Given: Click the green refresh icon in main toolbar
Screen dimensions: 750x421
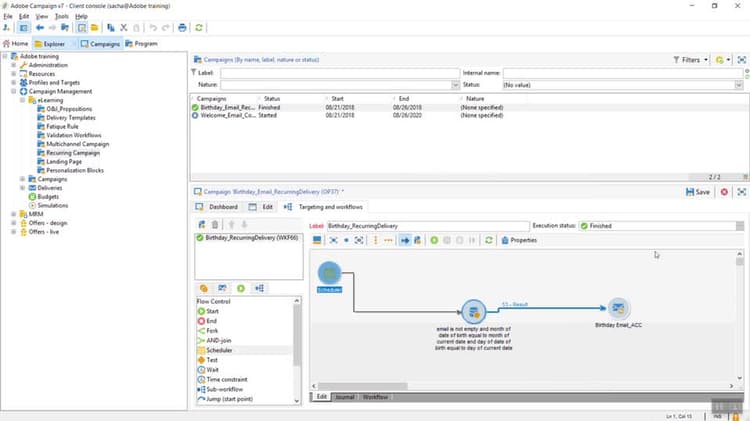Looking at the screenshot, I should (x=199, y=28).
